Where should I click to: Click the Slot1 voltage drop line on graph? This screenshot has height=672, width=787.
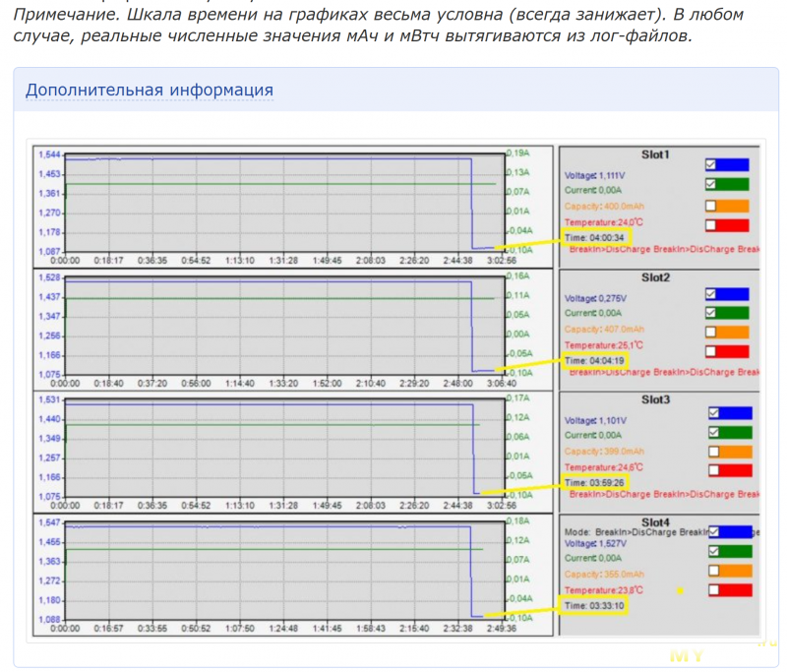click(471, 202)
